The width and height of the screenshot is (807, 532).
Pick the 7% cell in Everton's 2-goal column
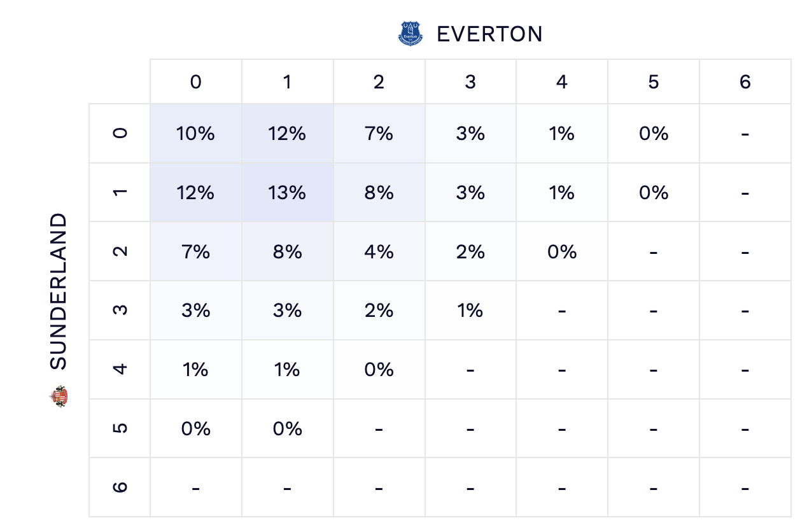379,134
